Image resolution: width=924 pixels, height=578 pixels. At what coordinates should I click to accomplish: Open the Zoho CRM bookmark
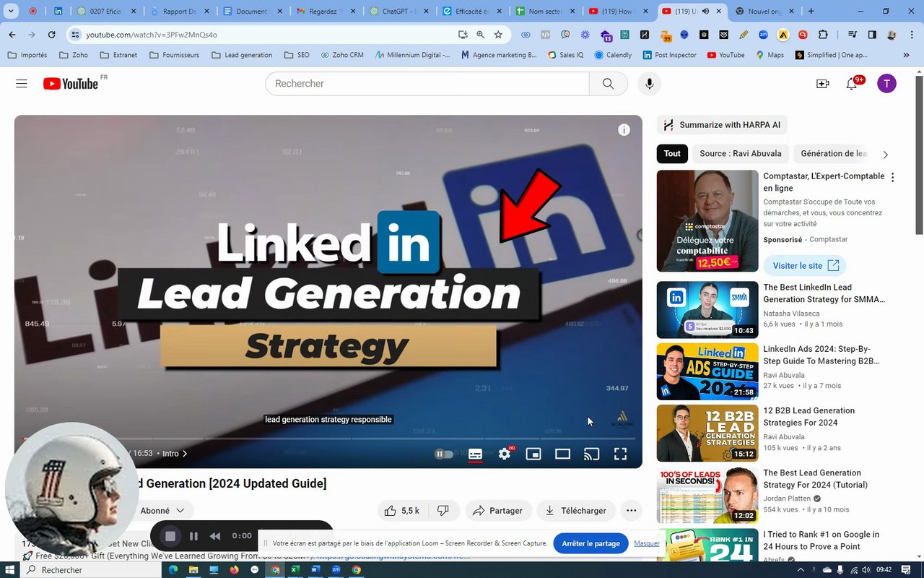342,55
